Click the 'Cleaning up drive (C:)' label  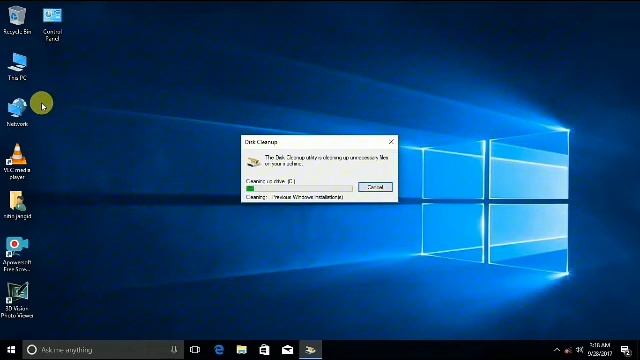point(270,181)
